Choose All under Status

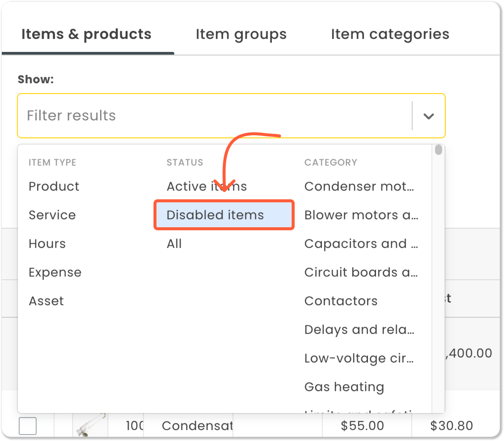(174, 243)
